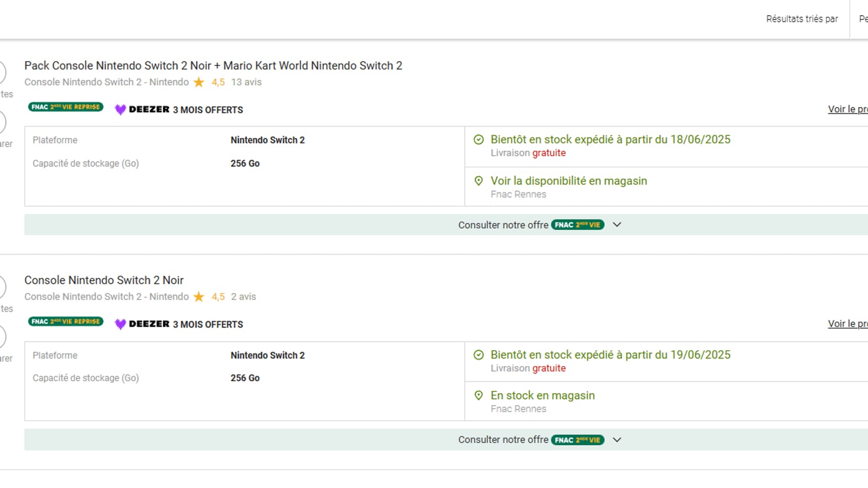Click the 4,5 rating score next to 2 avis

pyautogui.click(x=218, y=297)
